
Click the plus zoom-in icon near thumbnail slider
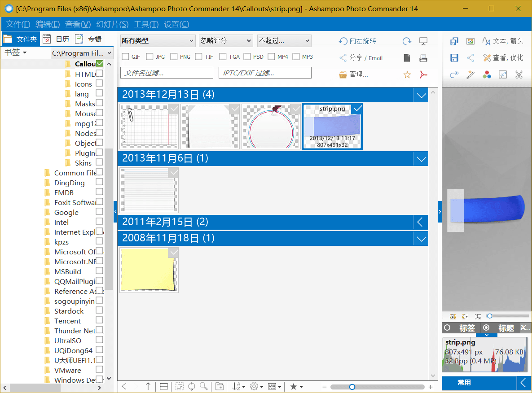(431, 387)
